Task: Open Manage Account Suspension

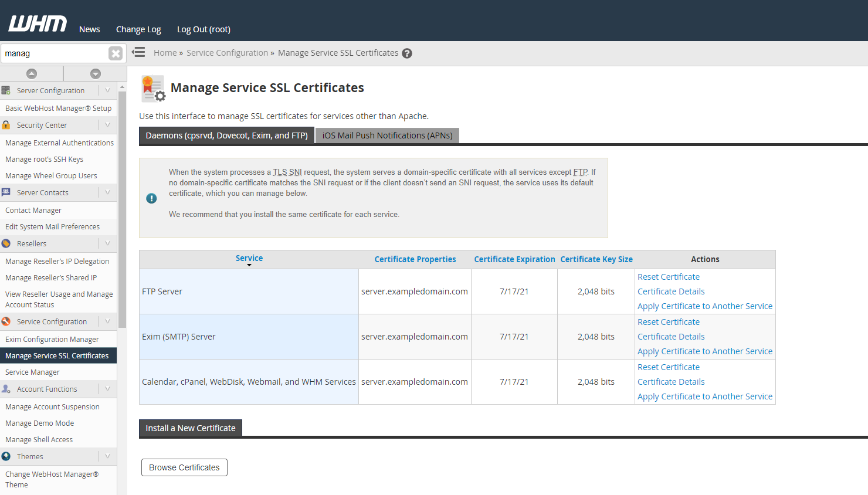Action: [x=52, y=406]
